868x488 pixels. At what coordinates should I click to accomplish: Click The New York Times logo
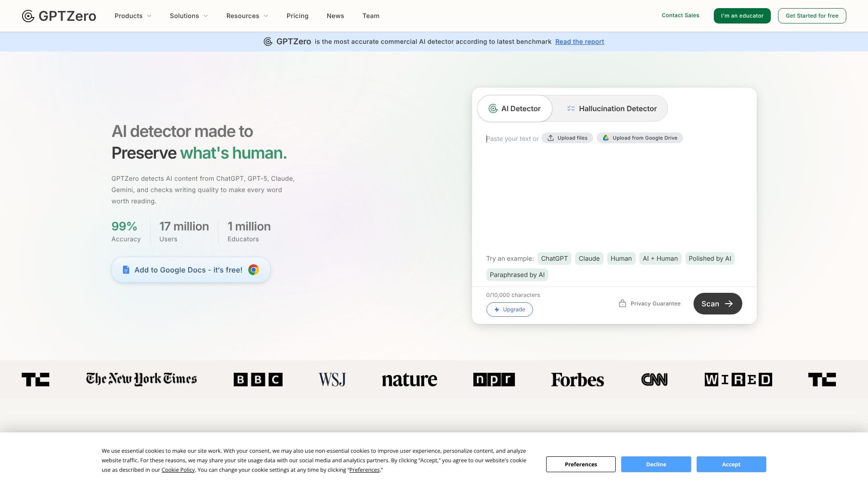(142, 379)
